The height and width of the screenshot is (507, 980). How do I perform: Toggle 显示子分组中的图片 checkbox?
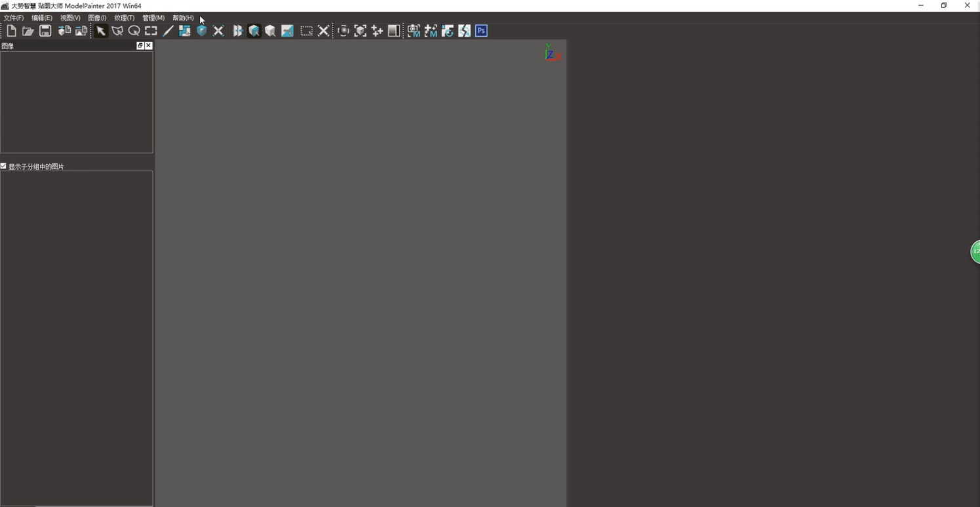point(3,166)
